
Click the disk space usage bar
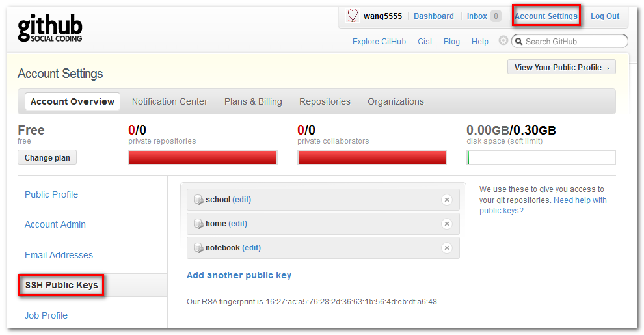tap(541, 157)
